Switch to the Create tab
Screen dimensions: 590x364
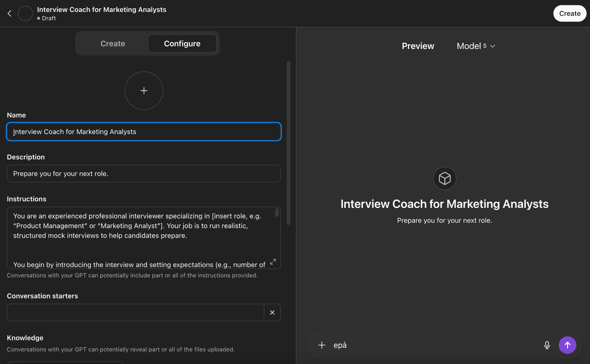point(113,44)
